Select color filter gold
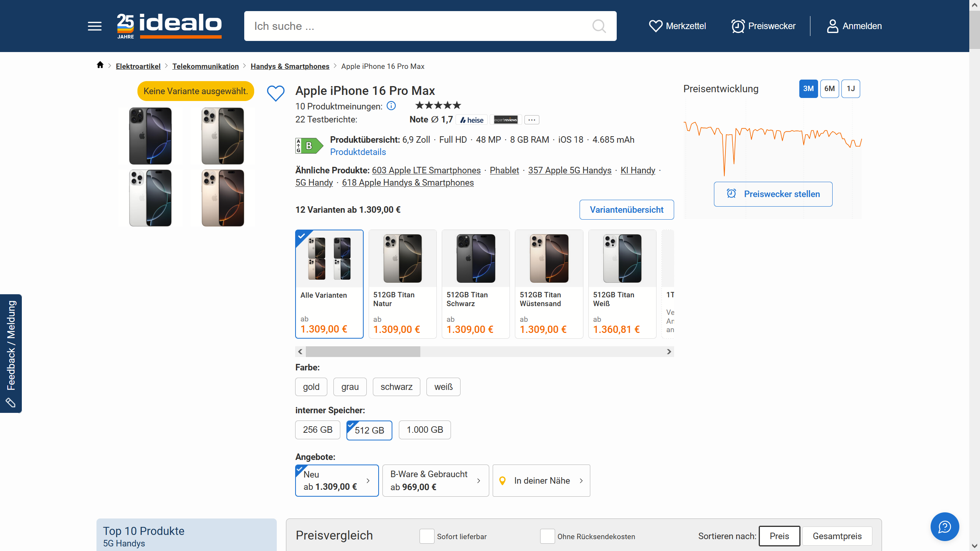The height and width of the screenshot is (551, 980). tap(311, 387)
